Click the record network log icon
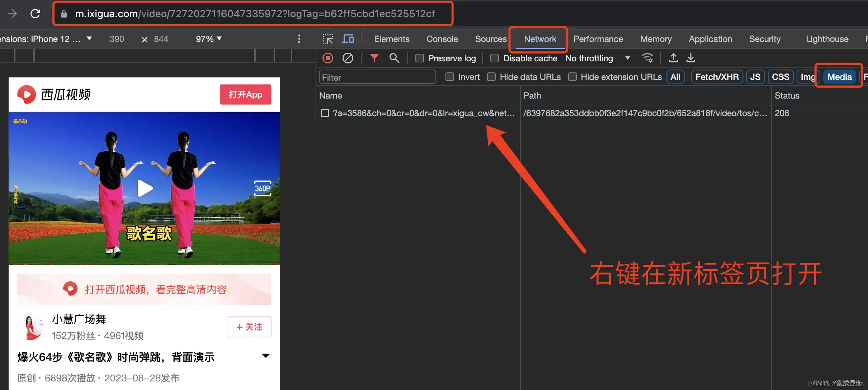 point(328,58)
